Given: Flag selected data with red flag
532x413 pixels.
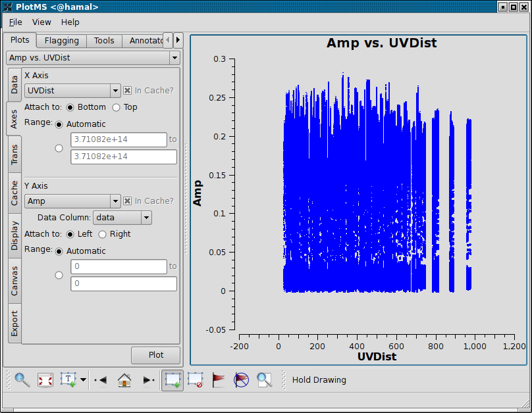Looking at the screenshot, I should coord(219,379).
